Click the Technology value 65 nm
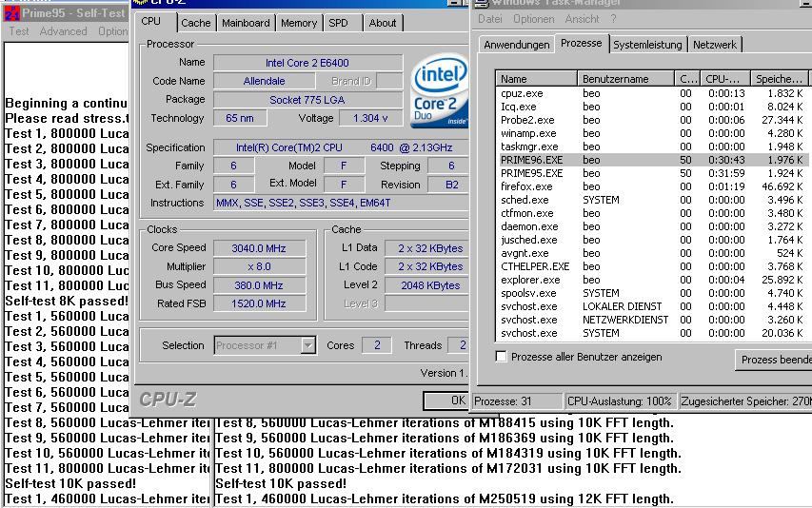 coord(240,118)
